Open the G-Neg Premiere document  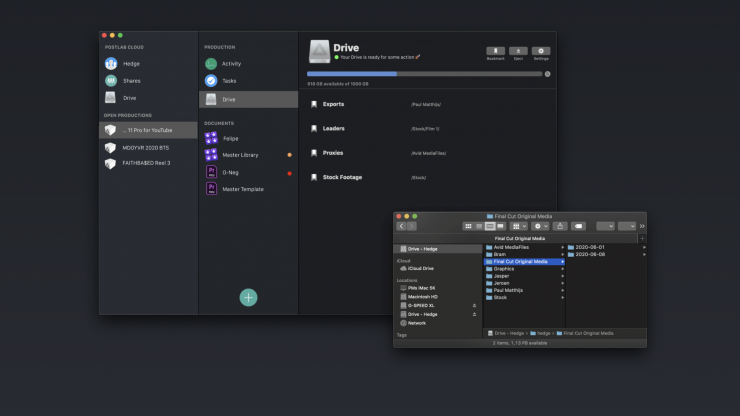click(x=230, y=172)
